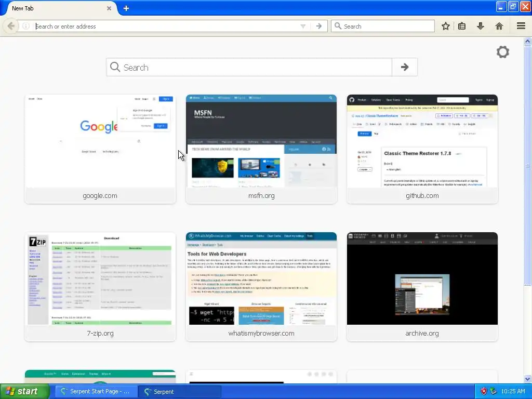Click the new tab page Search field

pyautogui.click(x=249, y=67)
